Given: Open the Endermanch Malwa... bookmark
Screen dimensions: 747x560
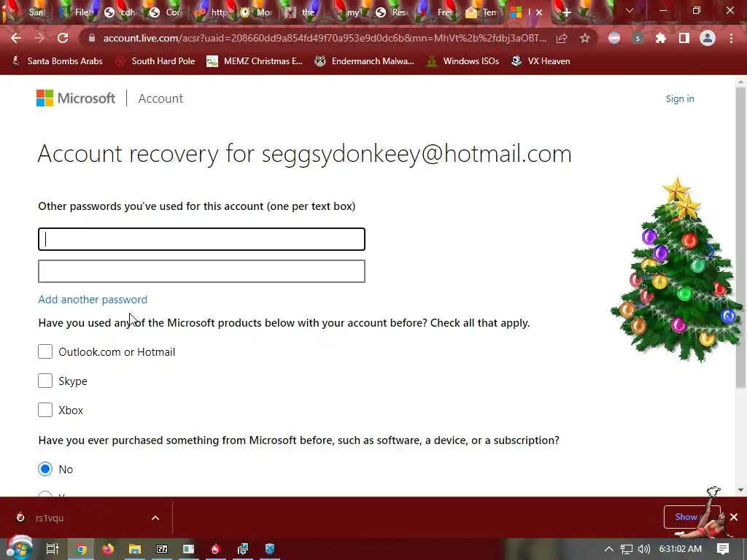Looking at the screenshot, I should click(365, 61).
